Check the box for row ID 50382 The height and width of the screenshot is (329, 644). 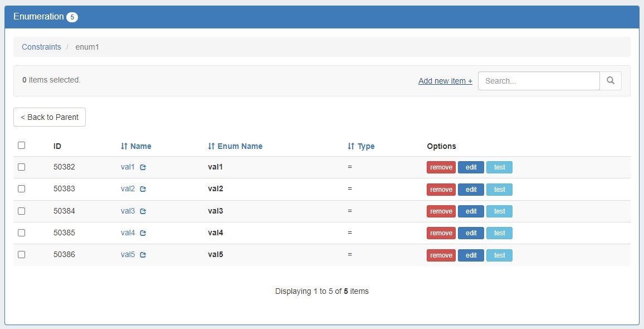(x=22, y=167)
